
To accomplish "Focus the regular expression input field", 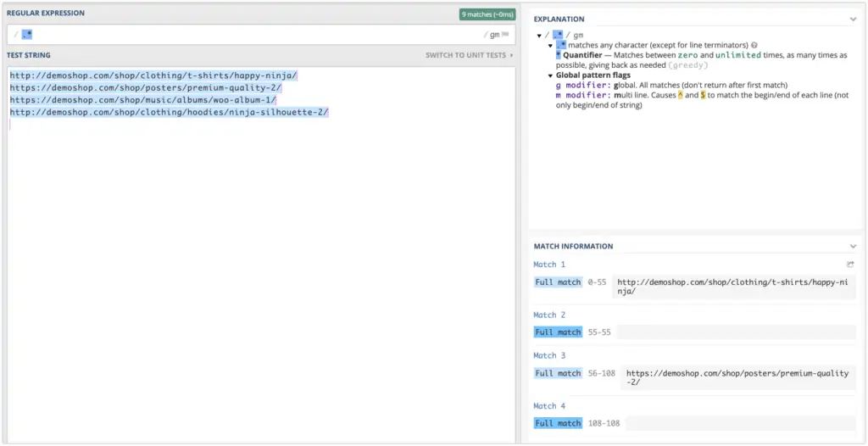I will click(261, 35).
